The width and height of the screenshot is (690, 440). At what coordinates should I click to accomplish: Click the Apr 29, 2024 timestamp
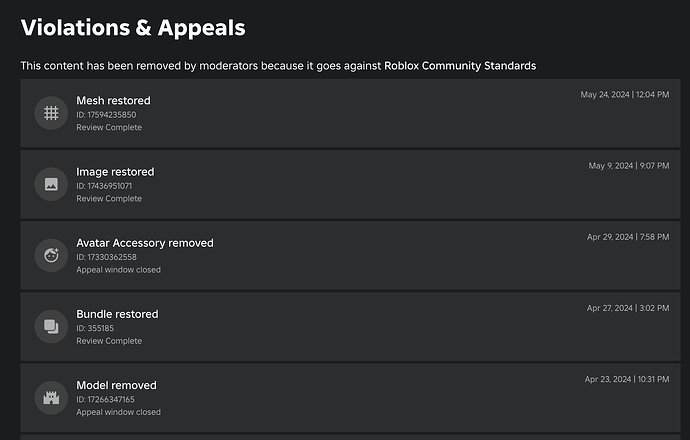pyautogui.click(x=628, y=237)
